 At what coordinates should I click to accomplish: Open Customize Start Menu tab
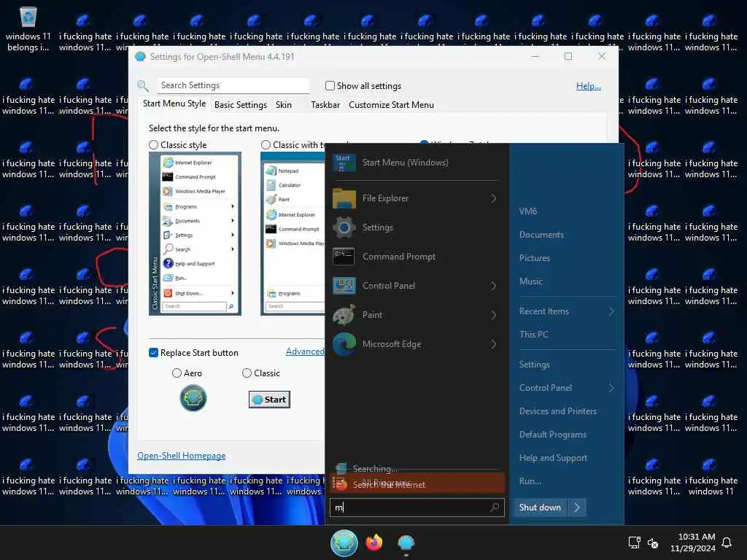(x=391, y=105)
